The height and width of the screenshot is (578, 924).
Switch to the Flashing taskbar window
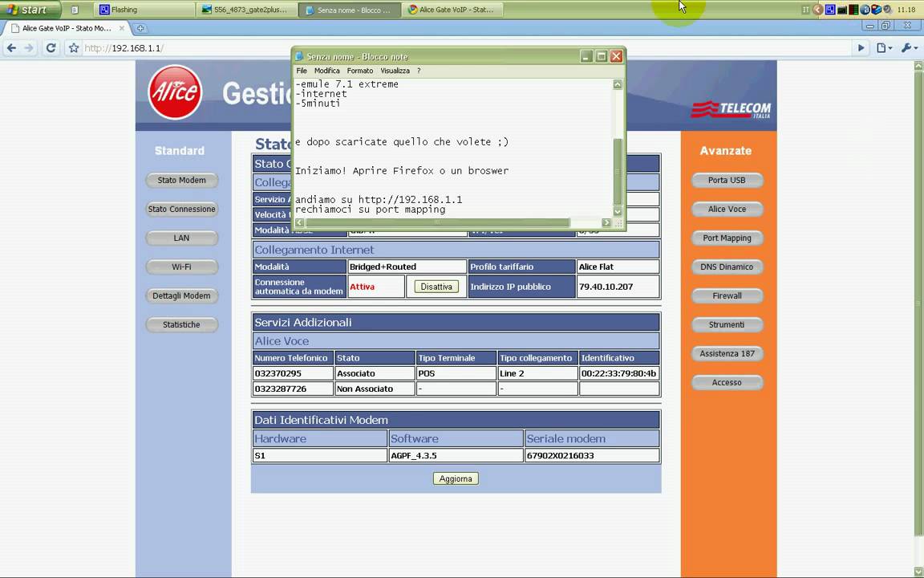pyautogui.click(x=144, y=10)
